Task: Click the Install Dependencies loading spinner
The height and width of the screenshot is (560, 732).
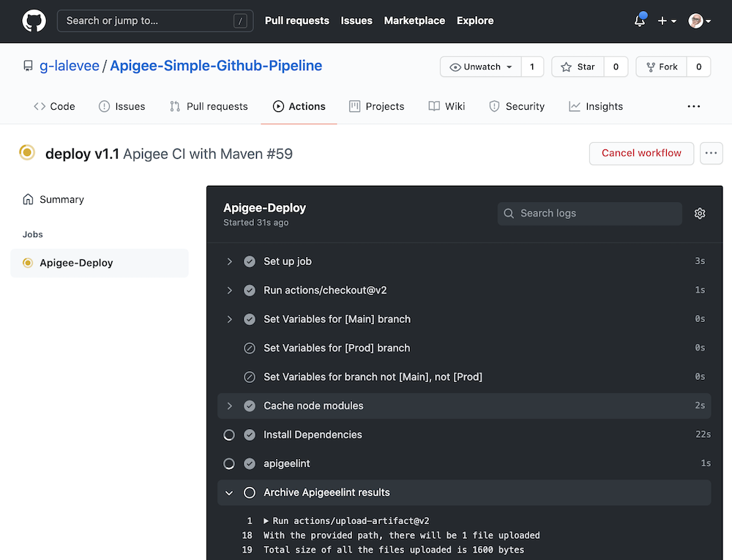Action: [229, 435]
